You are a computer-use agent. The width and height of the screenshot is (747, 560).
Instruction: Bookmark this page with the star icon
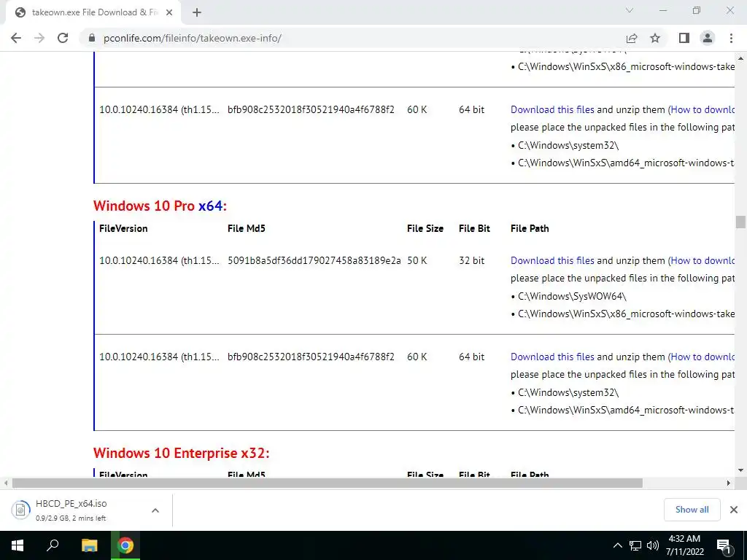655,38
